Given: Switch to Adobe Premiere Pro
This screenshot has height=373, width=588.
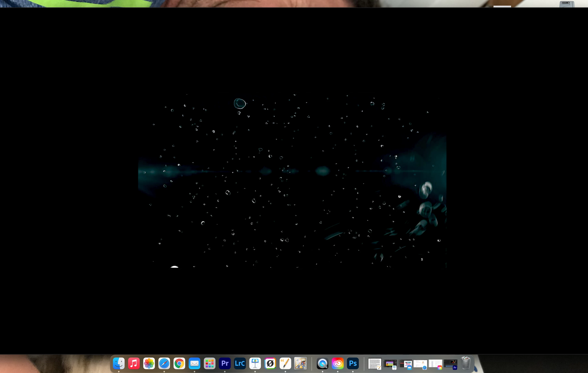Looking at the screenshot, I should (x=225, y=364).
